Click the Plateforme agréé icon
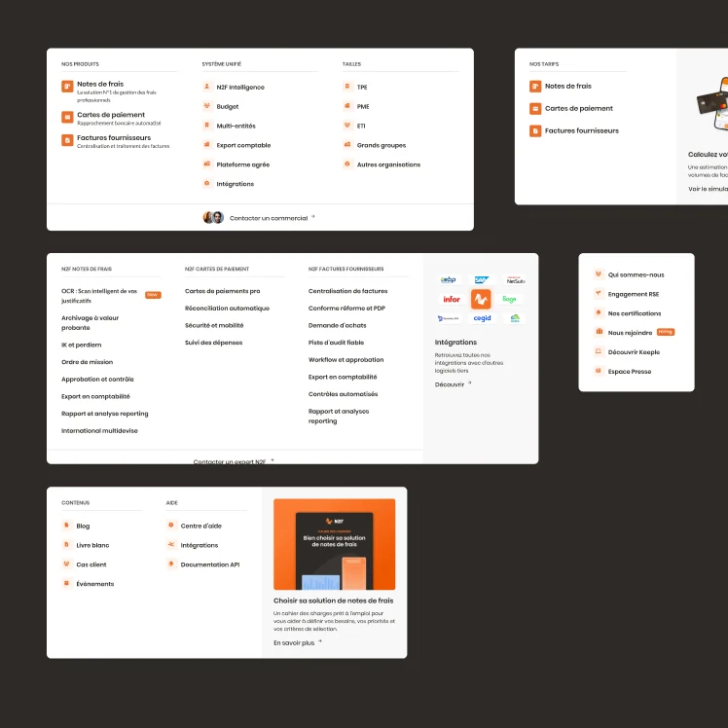This screenshot has height=728, width=728. click(207, 164)
